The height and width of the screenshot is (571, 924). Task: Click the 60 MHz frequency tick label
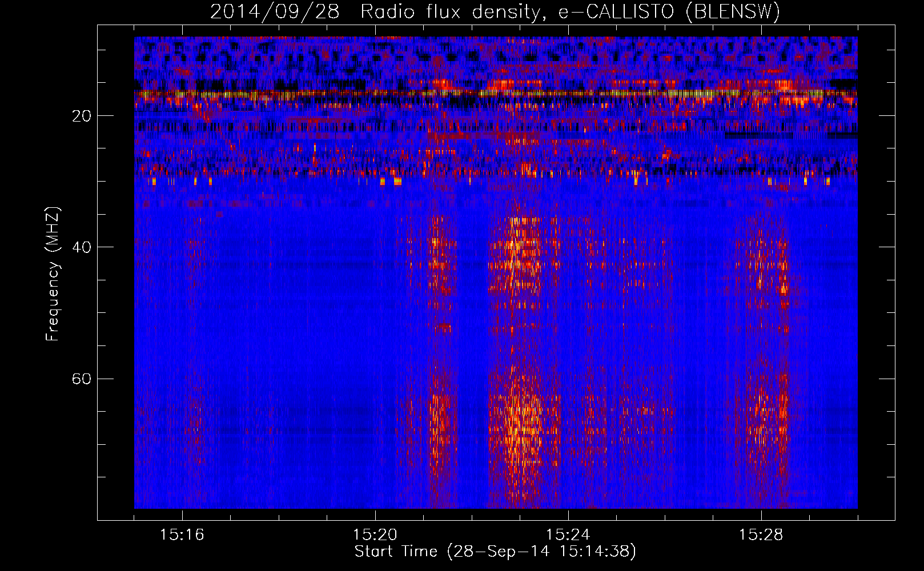click(x=82, y=379)
